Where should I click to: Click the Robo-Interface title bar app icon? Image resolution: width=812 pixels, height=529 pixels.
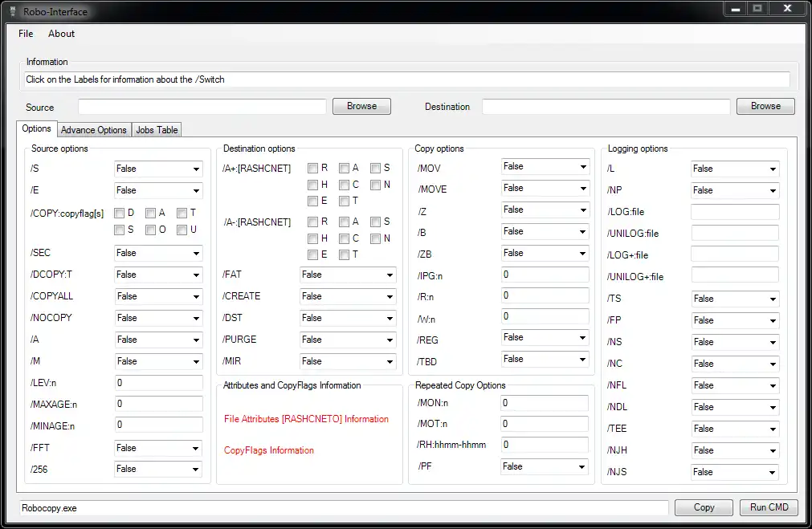14,11
